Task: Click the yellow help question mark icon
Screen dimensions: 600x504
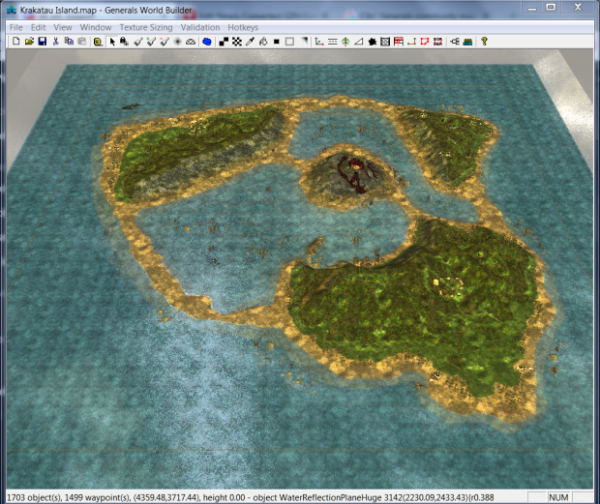Action: click(484, 41)
